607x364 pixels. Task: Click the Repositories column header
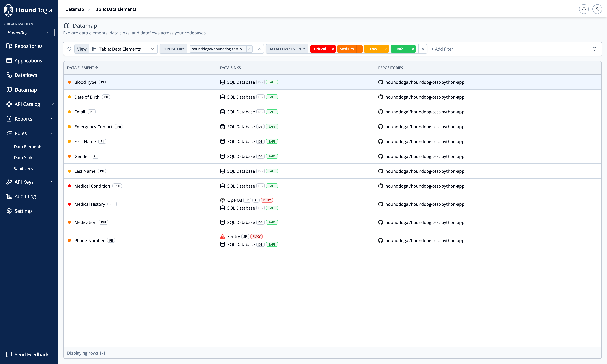tap(390, 68)
